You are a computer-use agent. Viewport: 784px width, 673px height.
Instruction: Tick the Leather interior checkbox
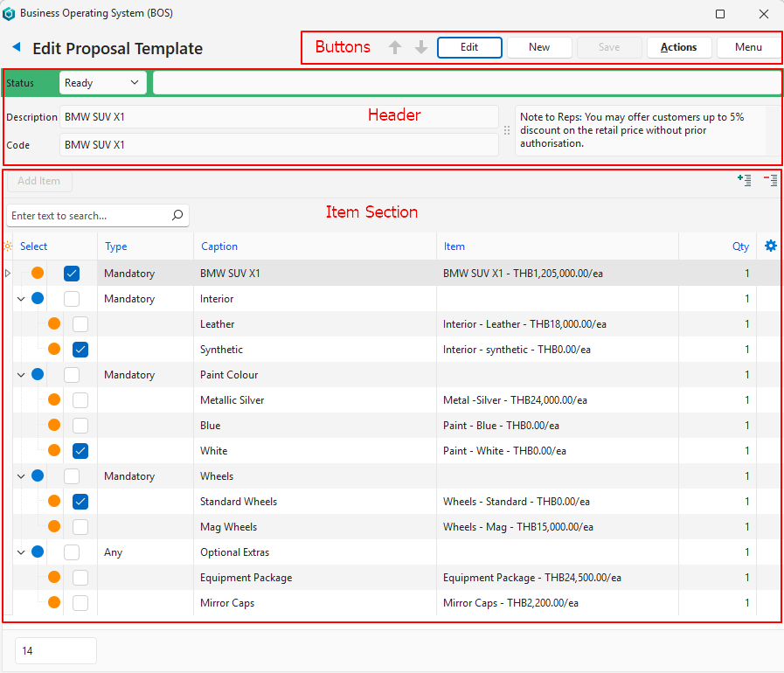[80, 324]
